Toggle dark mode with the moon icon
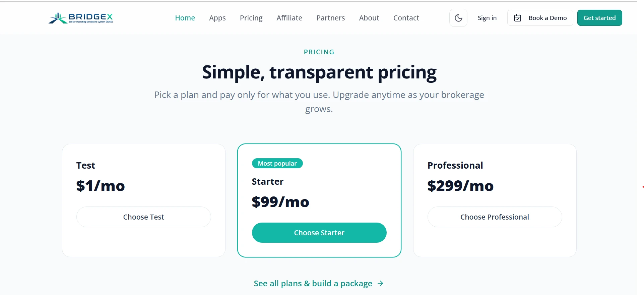The height and width of the screenshot is (295, 644). pyautogui.click(x=458, y=18)
